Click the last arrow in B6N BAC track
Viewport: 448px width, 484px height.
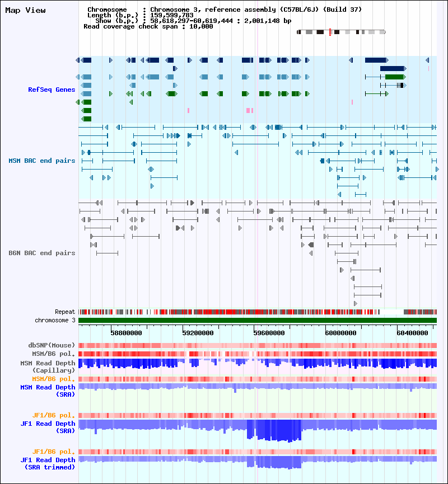(355, 303)
